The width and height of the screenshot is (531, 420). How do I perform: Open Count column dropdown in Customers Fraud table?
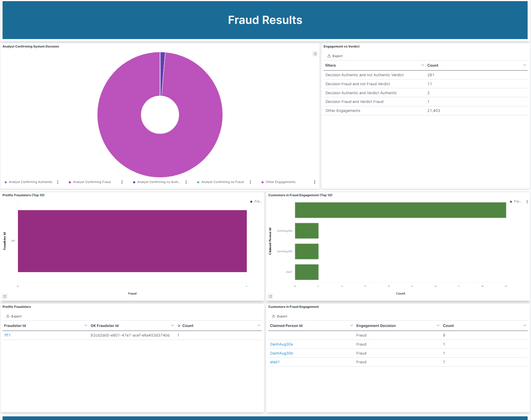pyautogui.click(x=525, y=326)
